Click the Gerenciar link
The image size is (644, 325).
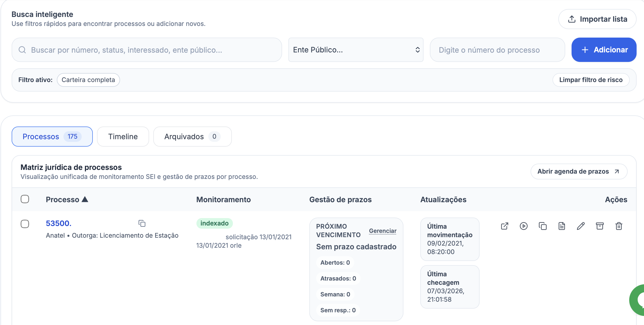click(383, 231)
